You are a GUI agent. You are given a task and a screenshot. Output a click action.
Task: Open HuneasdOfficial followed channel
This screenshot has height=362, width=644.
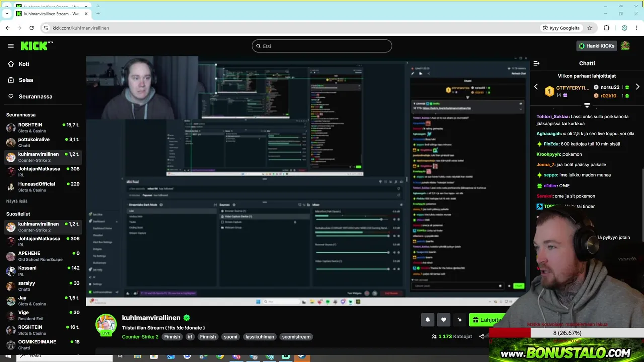click(x=43, y=187)
